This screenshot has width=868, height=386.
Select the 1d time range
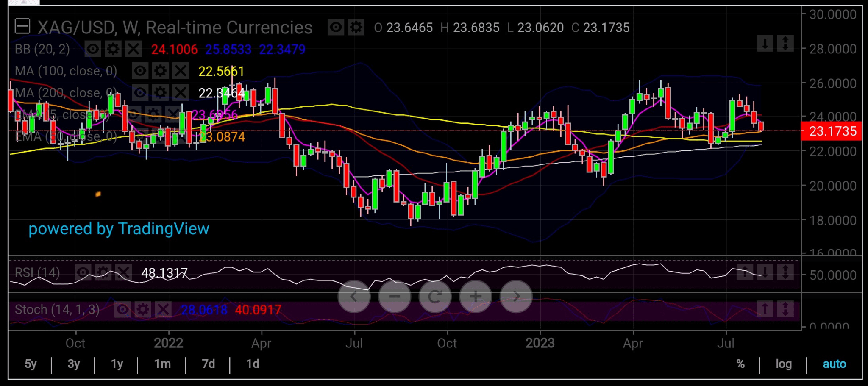[x=253, y=364]
